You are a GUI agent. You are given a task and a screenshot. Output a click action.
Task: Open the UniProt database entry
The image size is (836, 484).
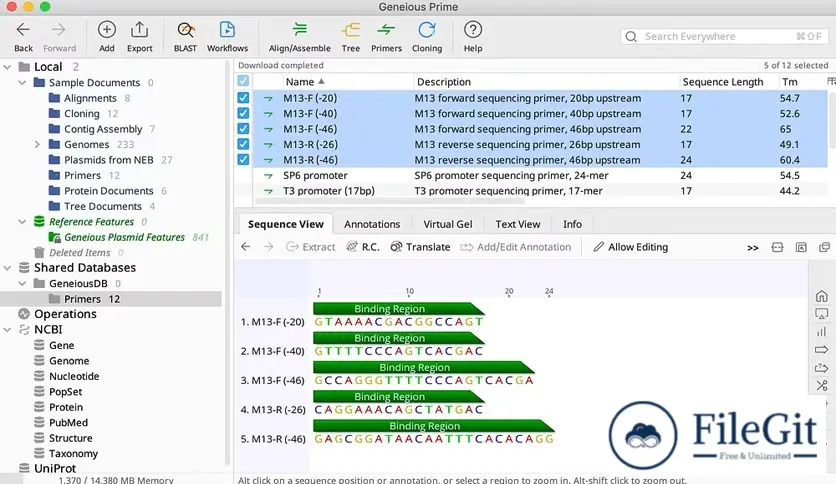[55, 469]
